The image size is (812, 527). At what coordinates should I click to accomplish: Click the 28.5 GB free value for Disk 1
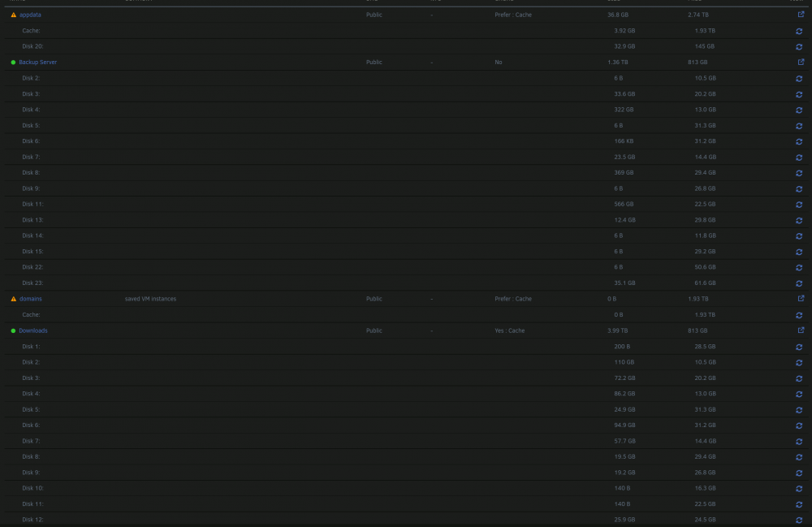(705, 347)
